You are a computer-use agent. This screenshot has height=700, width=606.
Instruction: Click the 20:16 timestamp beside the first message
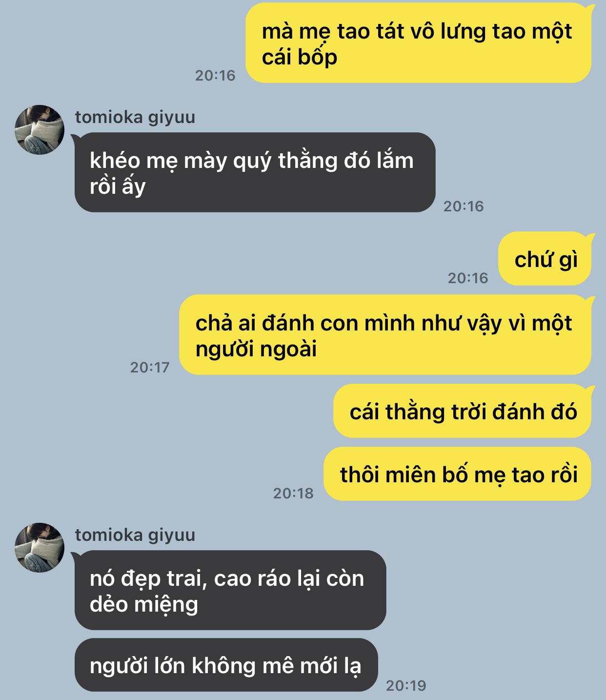pos(215,76)
